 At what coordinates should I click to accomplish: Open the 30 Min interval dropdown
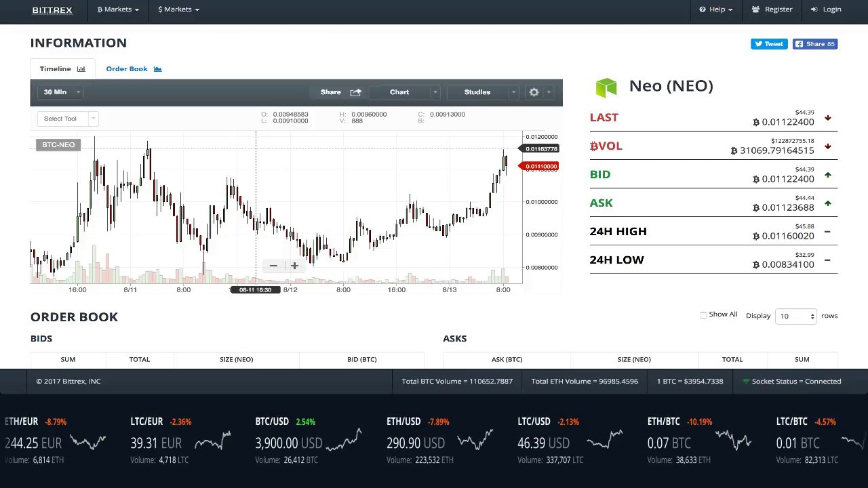[x=62, y=92]
